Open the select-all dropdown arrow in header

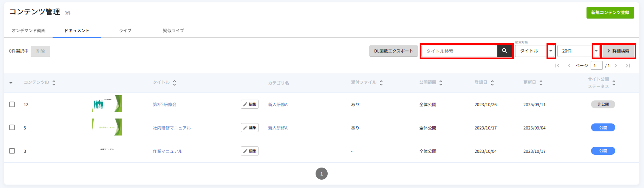click(x=11, y=83)
